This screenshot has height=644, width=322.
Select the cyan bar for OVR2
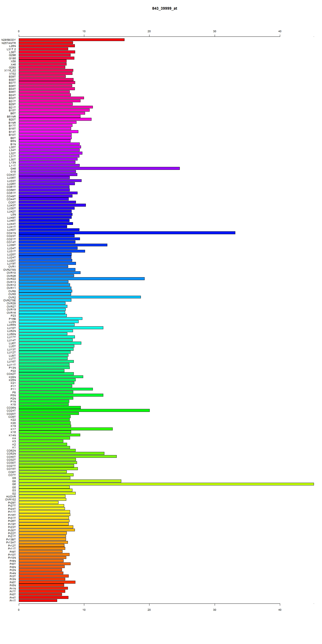[80, 297]
